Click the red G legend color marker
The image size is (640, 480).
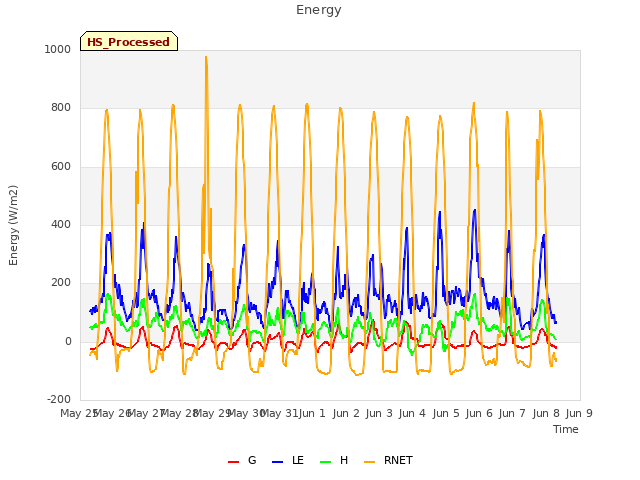233,462
